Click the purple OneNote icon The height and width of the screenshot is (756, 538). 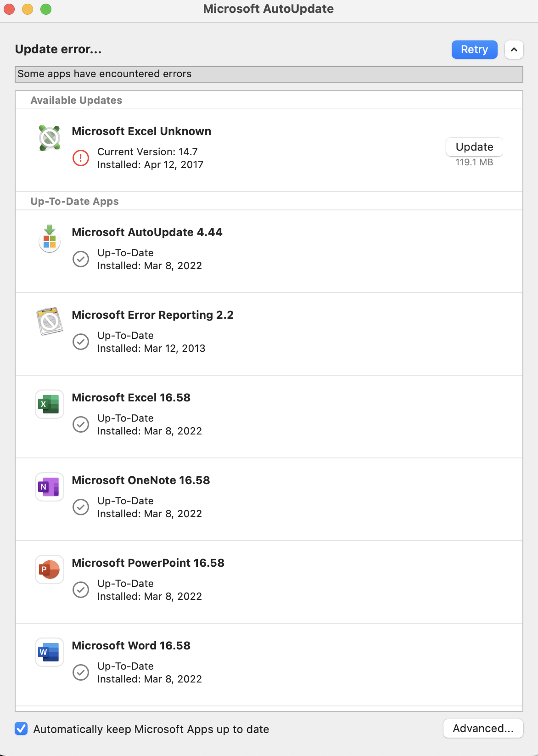point(50,487)
